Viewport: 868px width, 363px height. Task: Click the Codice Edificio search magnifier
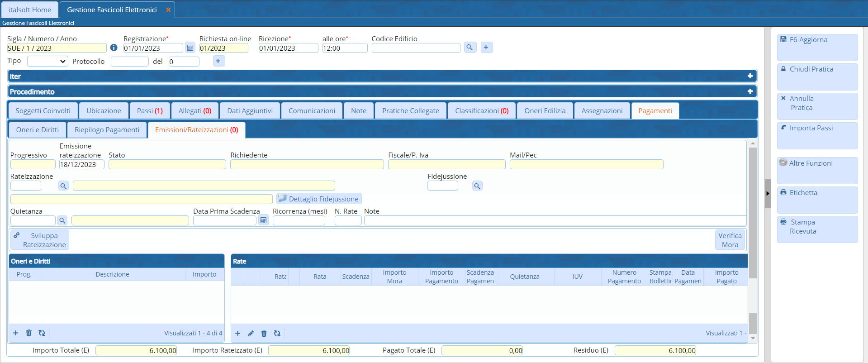pos(470,48)
